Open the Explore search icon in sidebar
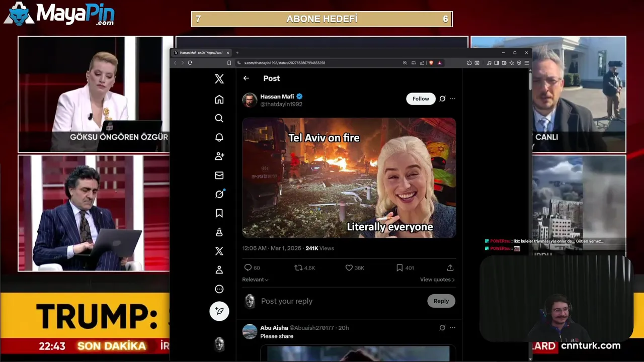The image size is (644, 362). pyautogui.click(x=219, y=118)
